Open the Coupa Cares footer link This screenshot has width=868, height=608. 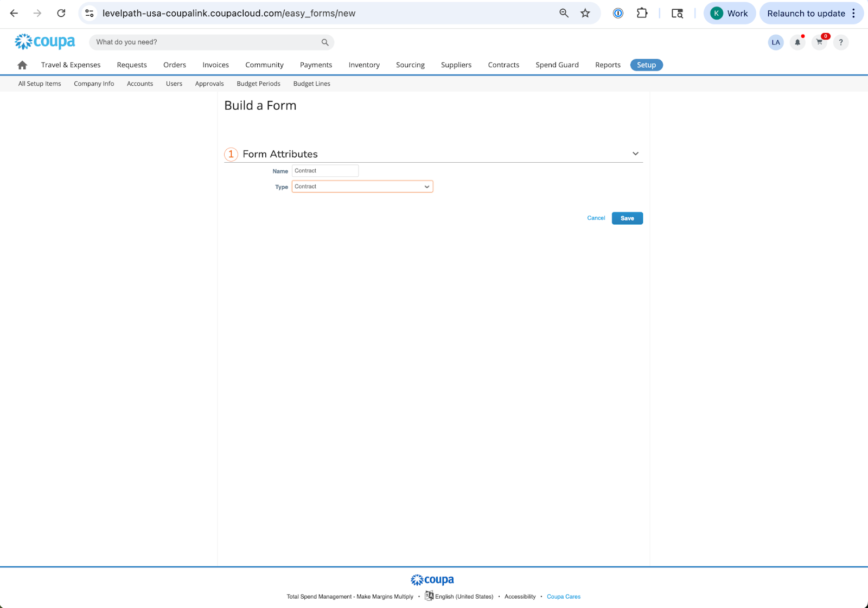[563, 597]
